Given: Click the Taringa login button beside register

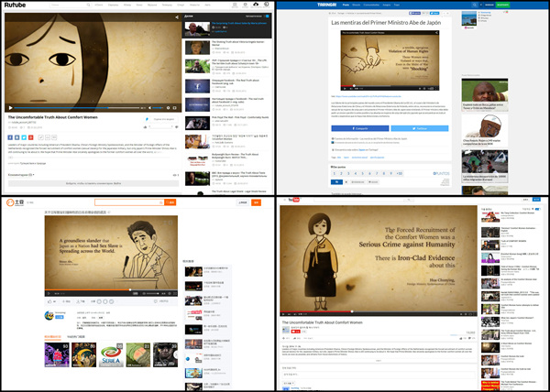Looking at the screenshot, I should click(x=488, y=5).
